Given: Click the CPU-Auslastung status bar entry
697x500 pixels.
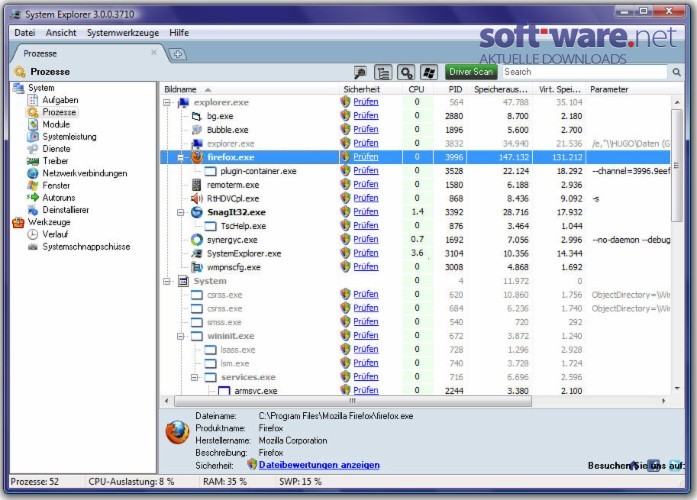Looking at the screenshot, I should tap(131, 482).
